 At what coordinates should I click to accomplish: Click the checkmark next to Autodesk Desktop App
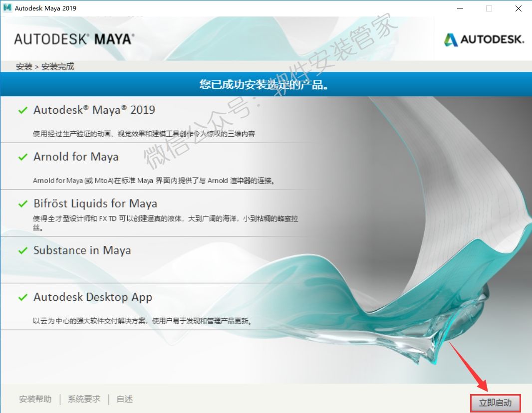(x=22, y=298)
